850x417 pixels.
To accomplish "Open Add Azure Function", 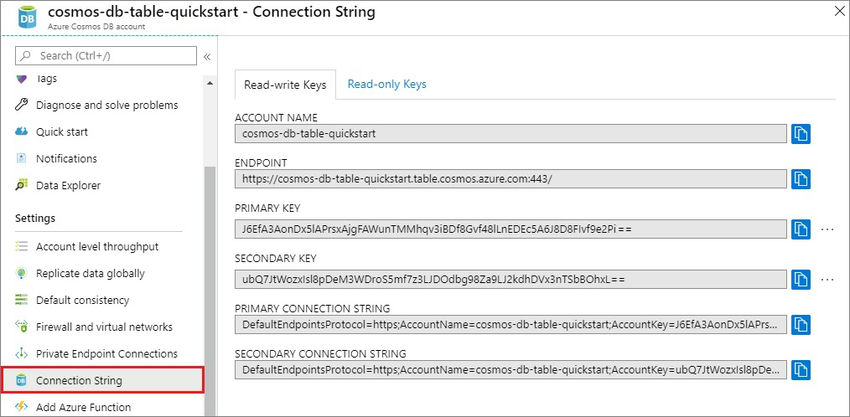I will pyautogui.click(x=83, y=407).
